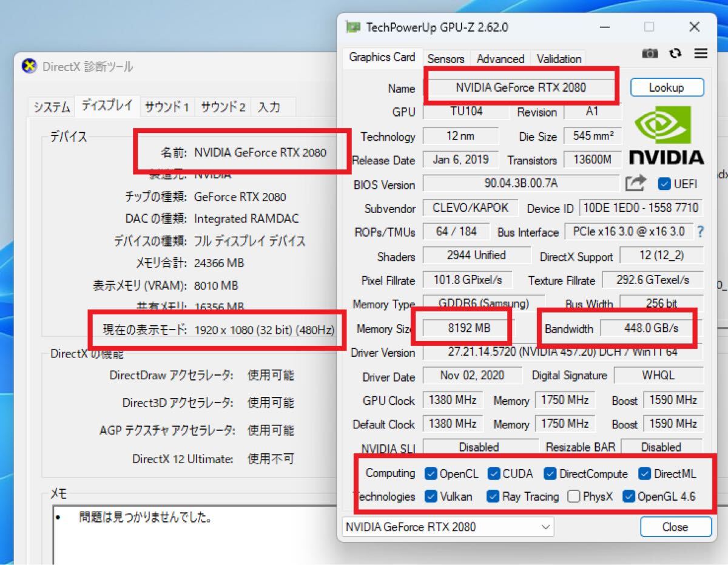Click the DirectX Support value 12 (12_2)
This screenshot has width=728, height=565.
point(662,255)
